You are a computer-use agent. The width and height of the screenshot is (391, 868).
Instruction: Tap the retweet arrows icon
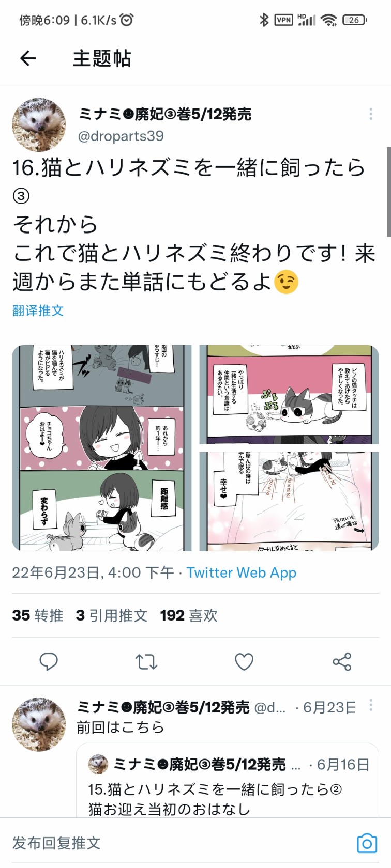(146, 661)
